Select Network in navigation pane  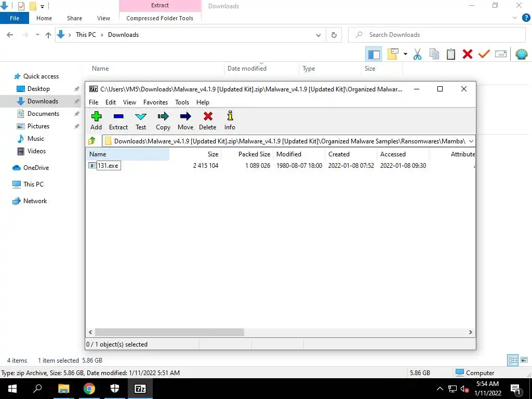point(35,201)
